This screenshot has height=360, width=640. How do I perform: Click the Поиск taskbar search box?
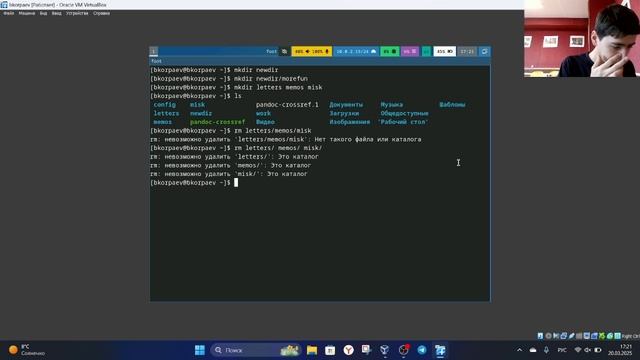pyautogui.click(x=256, y=350)
